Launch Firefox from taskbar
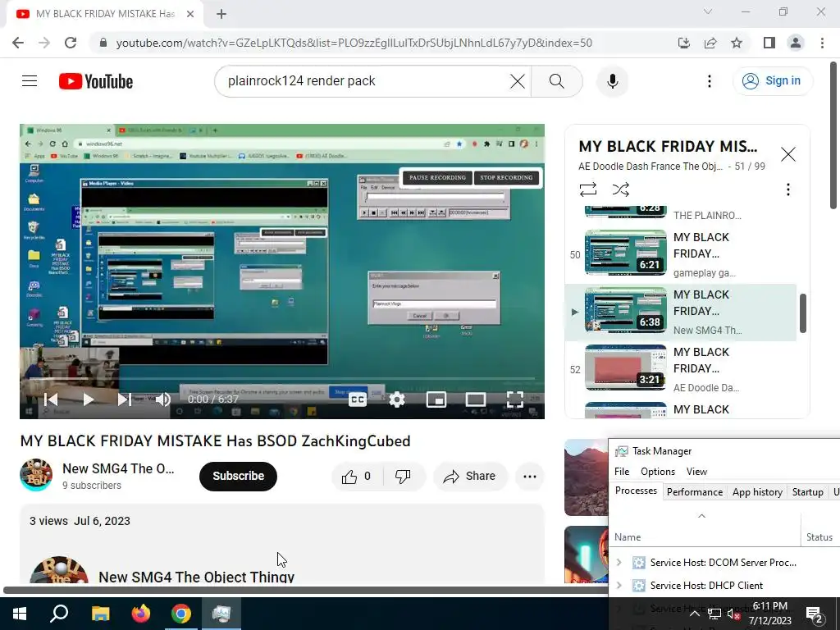 (x=140, y=614)
